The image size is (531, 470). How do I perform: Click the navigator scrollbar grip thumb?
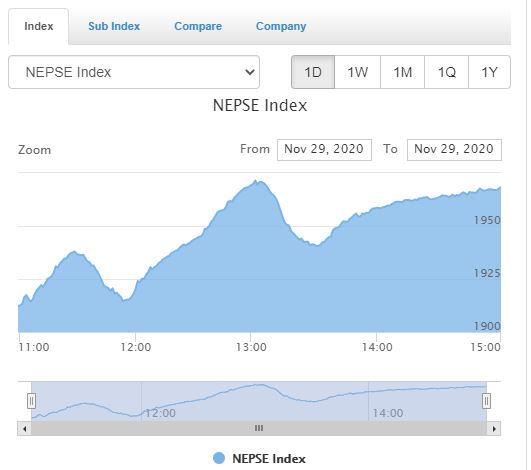tap(259, 429)
